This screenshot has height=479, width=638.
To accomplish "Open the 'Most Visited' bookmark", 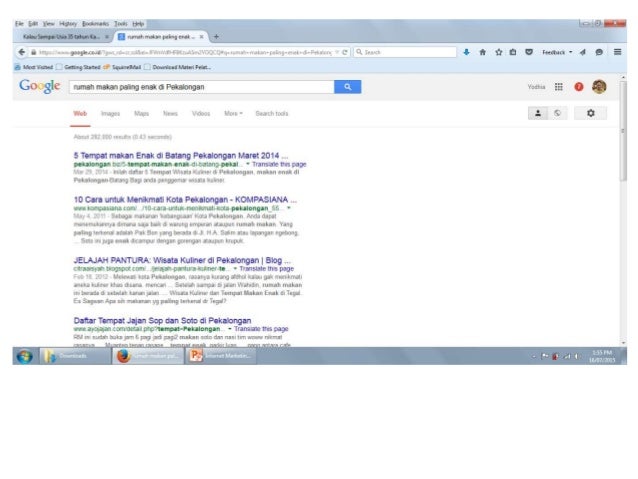I will (34, 67).
